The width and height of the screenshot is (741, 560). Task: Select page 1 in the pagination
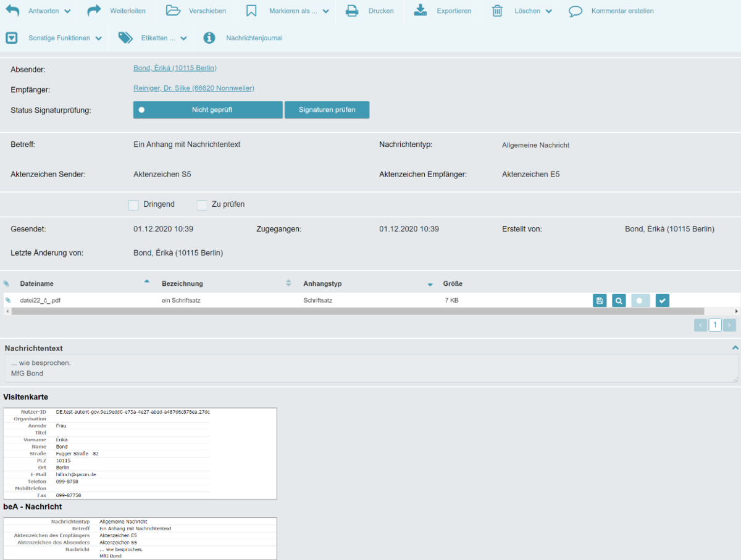715,325
